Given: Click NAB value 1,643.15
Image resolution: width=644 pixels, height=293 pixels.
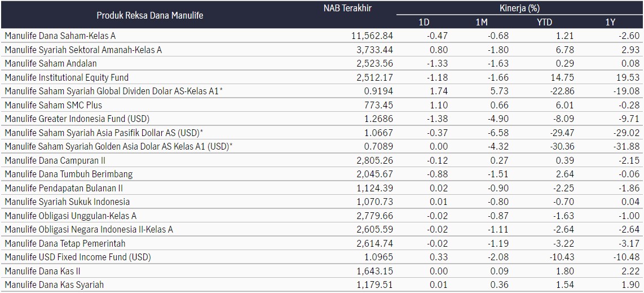Looking at the screenshot, I should click(376, 271).
